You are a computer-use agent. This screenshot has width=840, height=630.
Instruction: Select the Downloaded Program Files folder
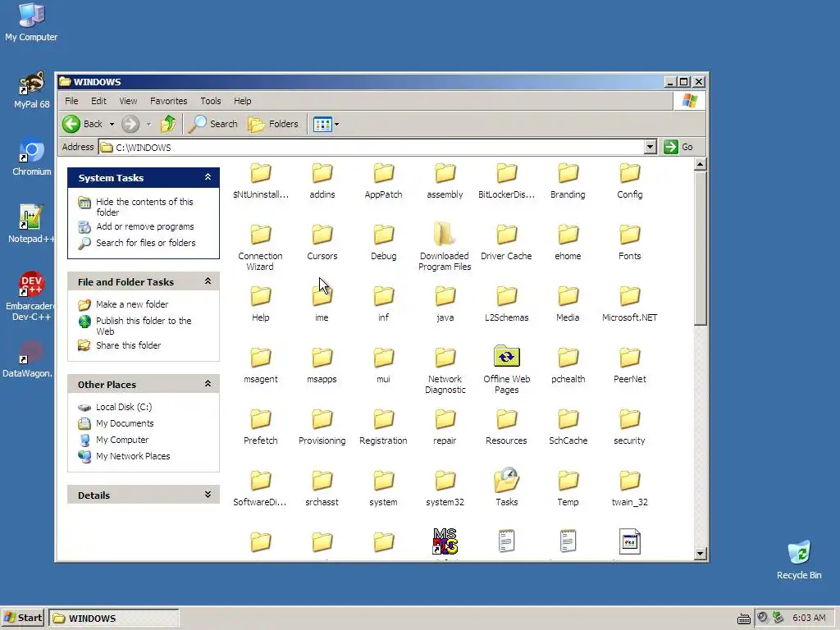pyautogui.click(x=445, y=246)
